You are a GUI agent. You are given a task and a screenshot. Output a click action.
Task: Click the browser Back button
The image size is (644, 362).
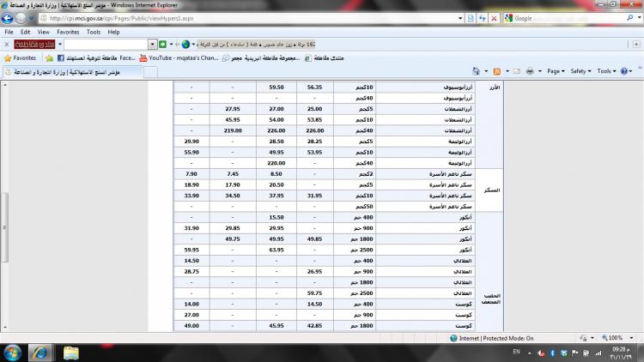(9, 18)
